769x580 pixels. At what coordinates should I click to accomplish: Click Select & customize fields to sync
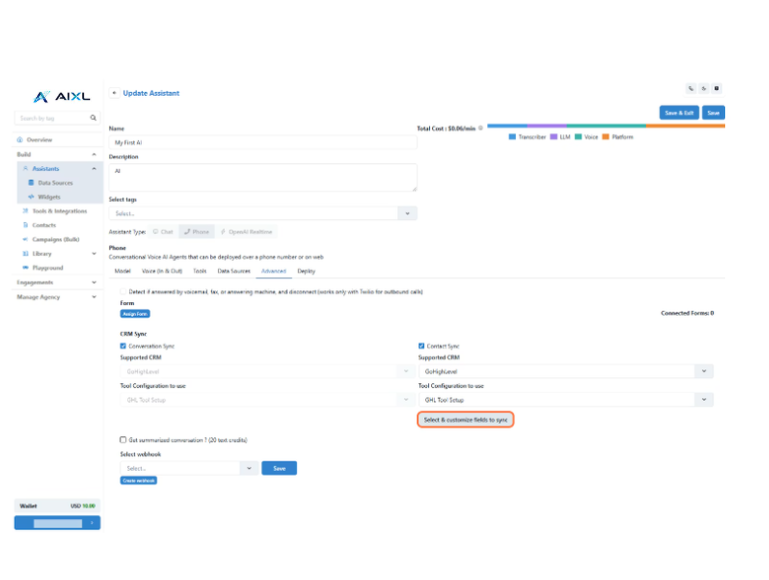point(465,420)
